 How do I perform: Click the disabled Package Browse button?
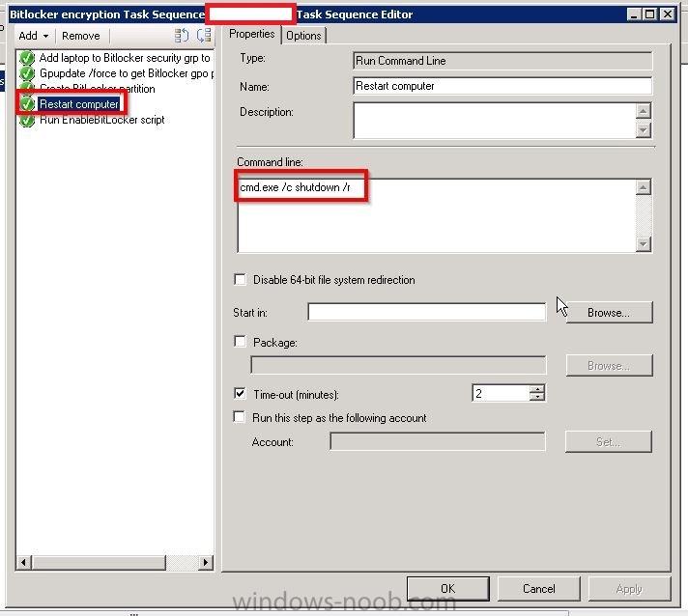609,365
